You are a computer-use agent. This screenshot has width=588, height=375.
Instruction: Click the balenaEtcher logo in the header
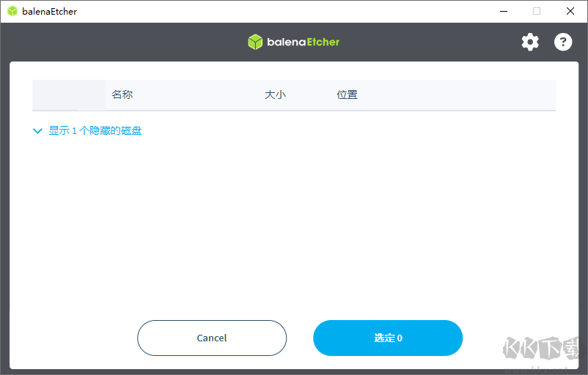(293, 42)
